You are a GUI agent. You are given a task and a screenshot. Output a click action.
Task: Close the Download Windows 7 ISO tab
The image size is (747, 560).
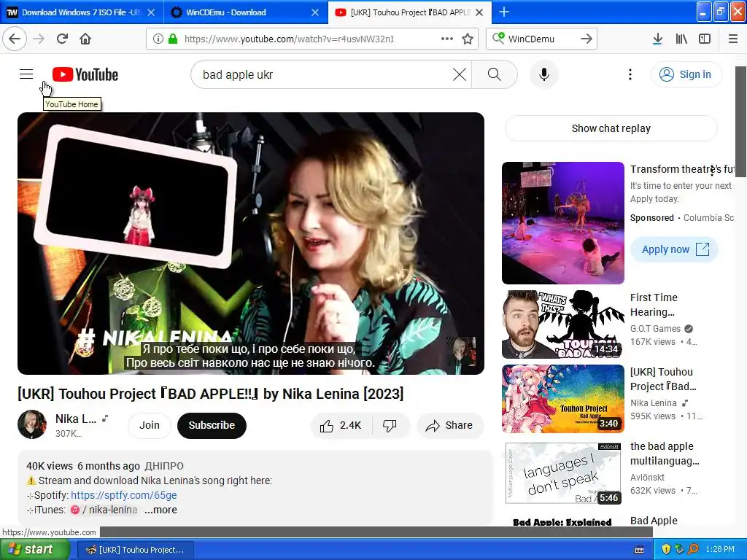tap(151, 12)
